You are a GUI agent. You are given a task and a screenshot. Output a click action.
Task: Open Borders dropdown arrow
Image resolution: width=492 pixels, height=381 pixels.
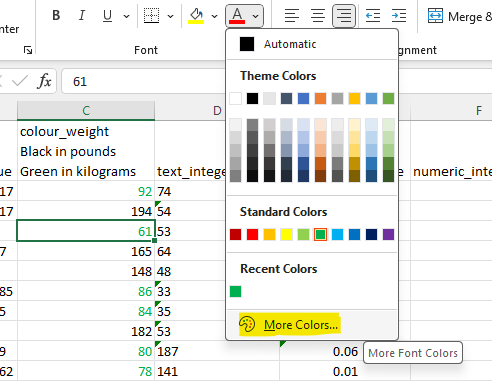point(170,16)
